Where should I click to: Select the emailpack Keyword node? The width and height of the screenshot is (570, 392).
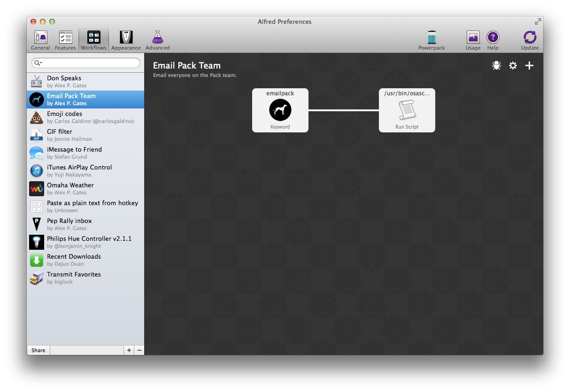280,110
